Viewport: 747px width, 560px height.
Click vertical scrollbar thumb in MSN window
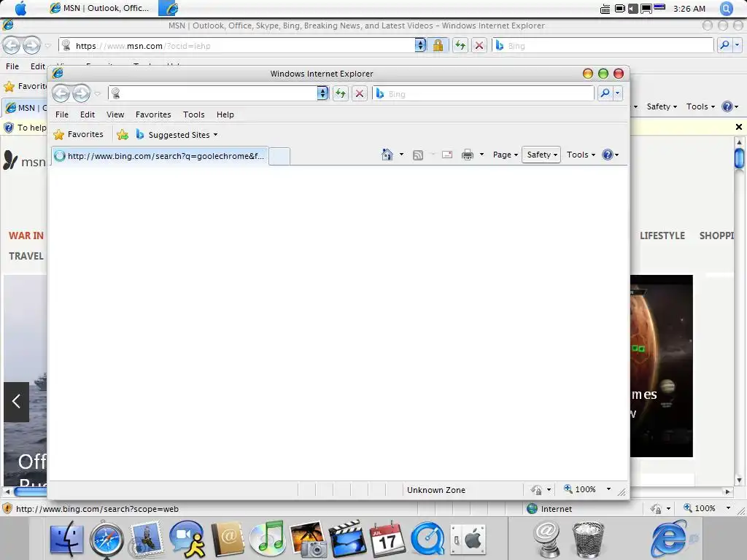coord(739,158)
